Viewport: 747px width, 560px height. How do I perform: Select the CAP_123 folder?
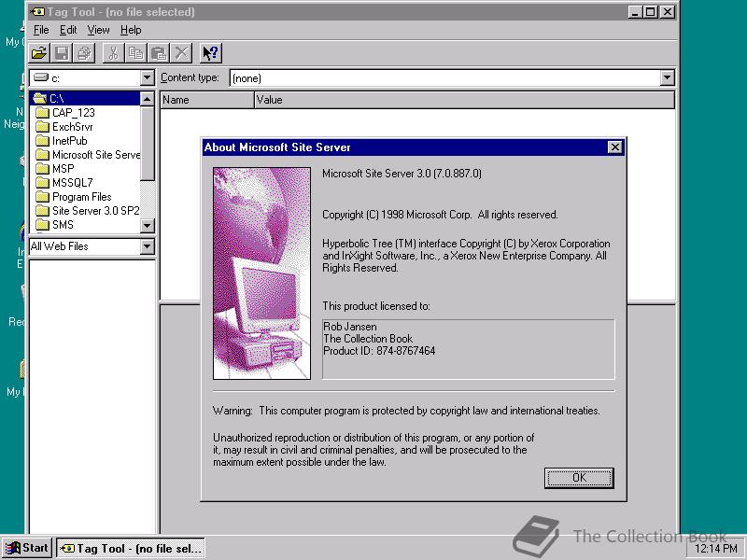(64, 113)
